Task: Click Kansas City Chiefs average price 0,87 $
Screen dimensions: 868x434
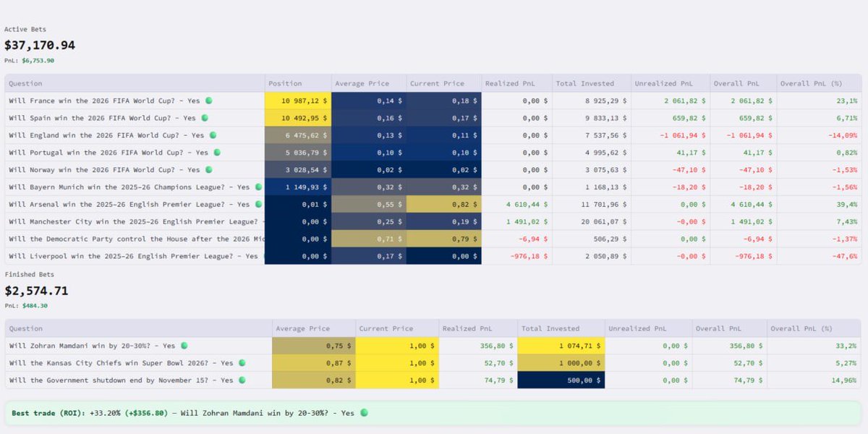Action: coord(314,363)
